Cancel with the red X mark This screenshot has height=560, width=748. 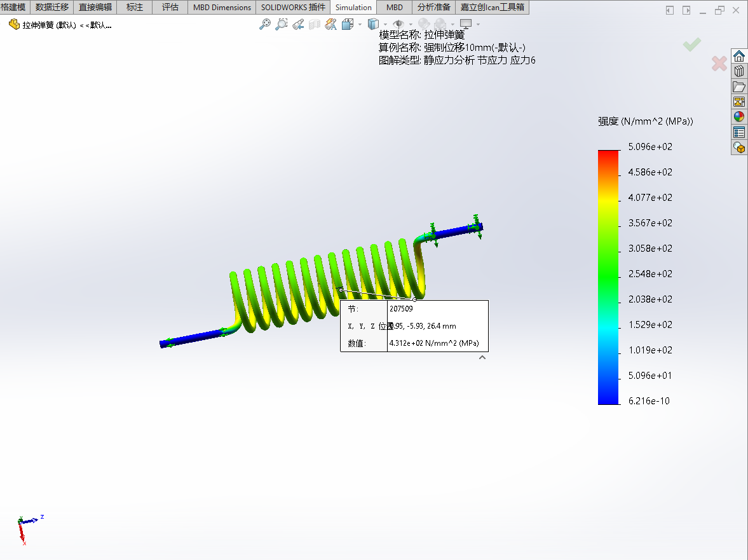pyautogui.click(x=719, y=64)
